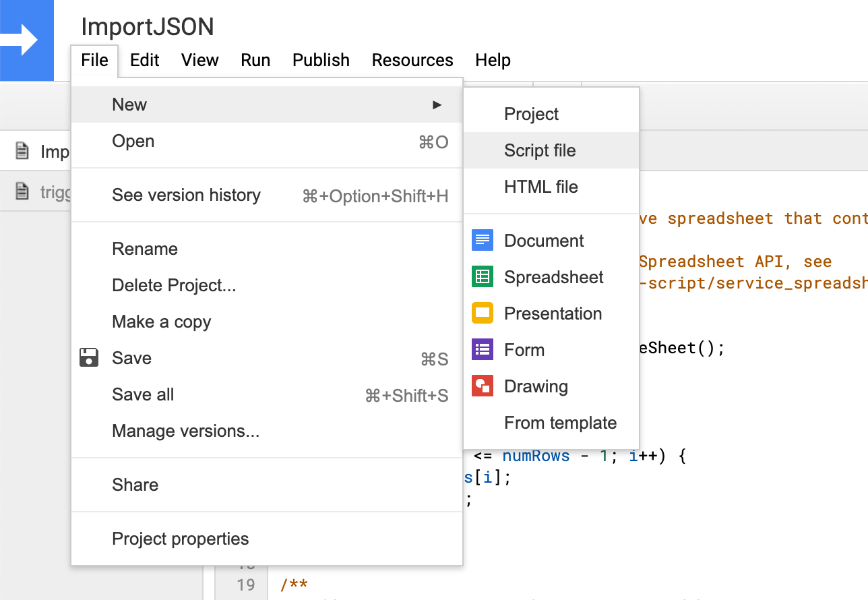Click the ImportJSON file icon in sidebar
The height and width of the screenshot is (600, 868).
pos(22,151)
